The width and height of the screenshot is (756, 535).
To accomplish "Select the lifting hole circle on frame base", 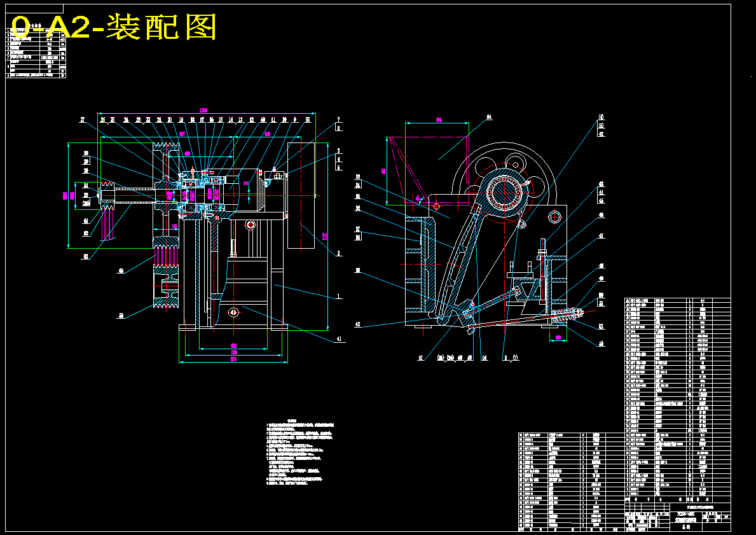I will coord(234,312).
